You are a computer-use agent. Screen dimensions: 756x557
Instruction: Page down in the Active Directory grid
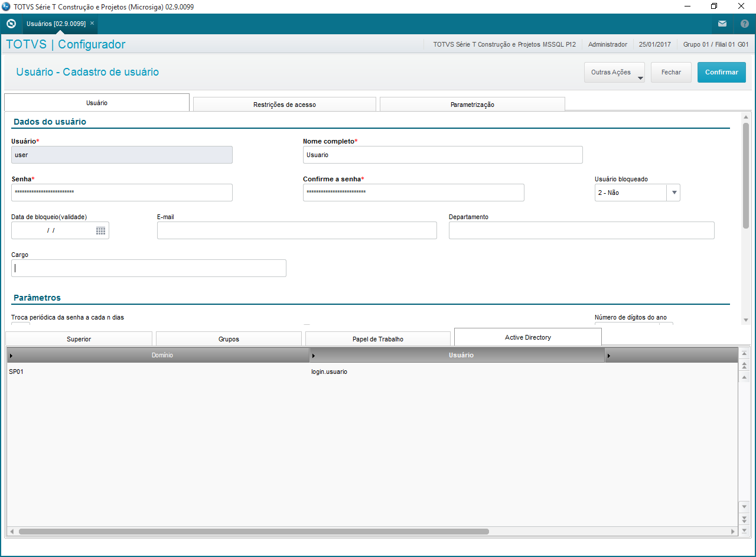click(x=745, y=519)
